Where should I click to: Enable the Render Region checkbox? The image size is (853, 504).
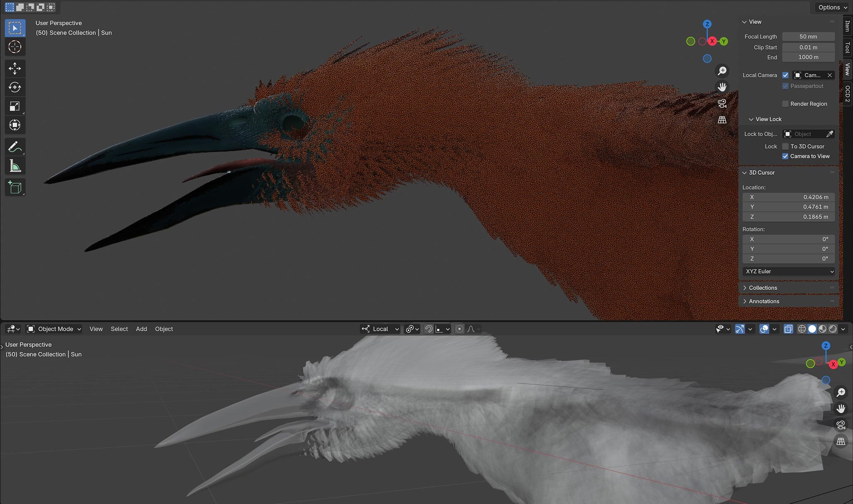pyautogui.click(x=785, y=104)
